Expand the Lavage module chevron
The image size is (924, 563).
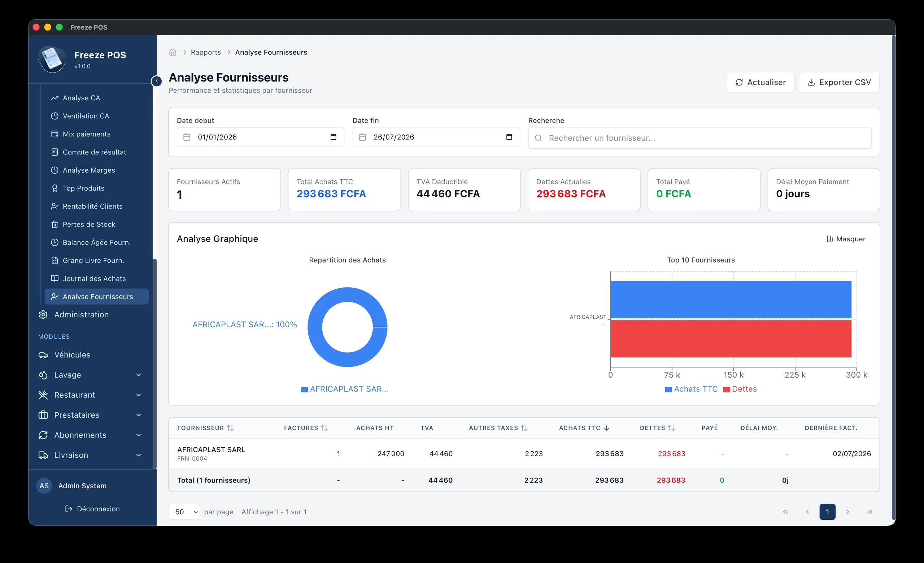point(139,375)
